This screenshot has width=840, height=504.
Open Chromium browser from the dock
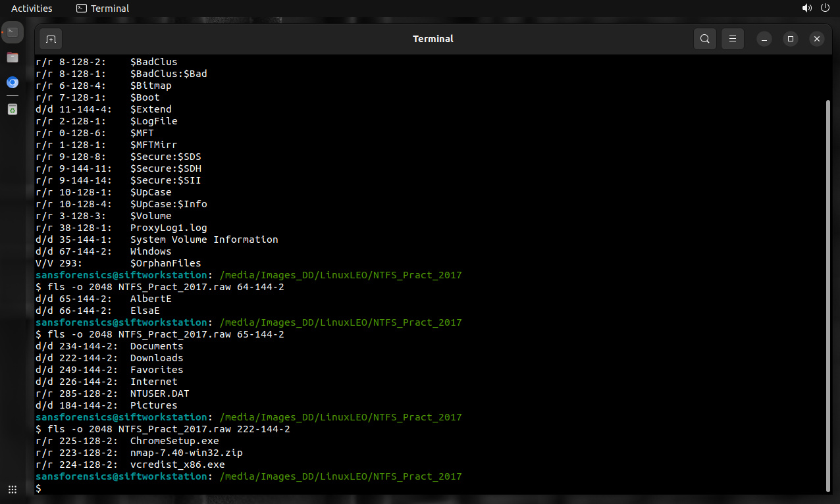(13, 83)
